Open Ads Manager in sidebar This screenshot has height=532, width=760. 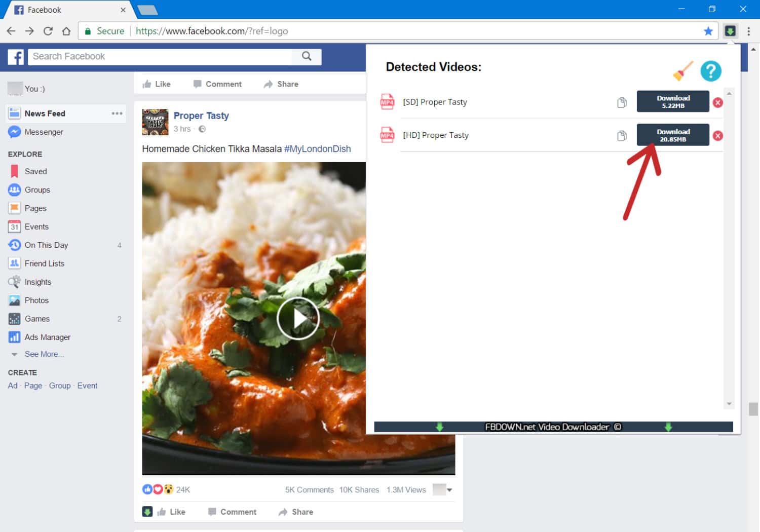[40, 337]
